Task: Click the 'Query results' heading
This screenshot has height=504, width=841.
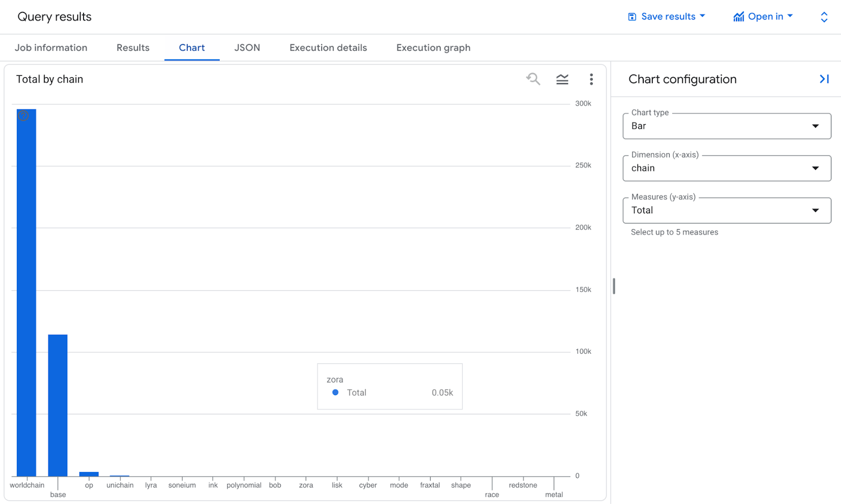Action: click(55, 17)
